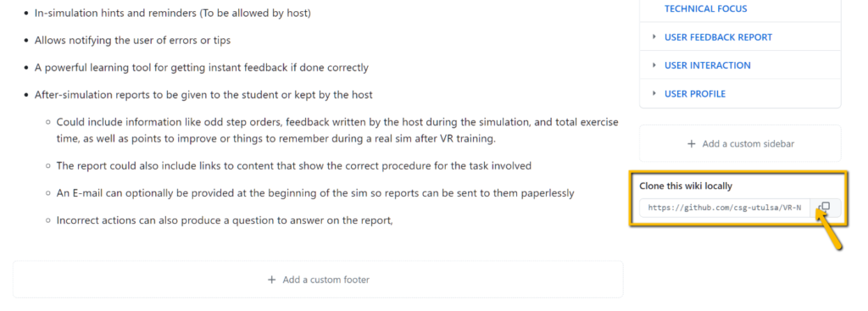Open the USER PROFILE wiki page

695,93
